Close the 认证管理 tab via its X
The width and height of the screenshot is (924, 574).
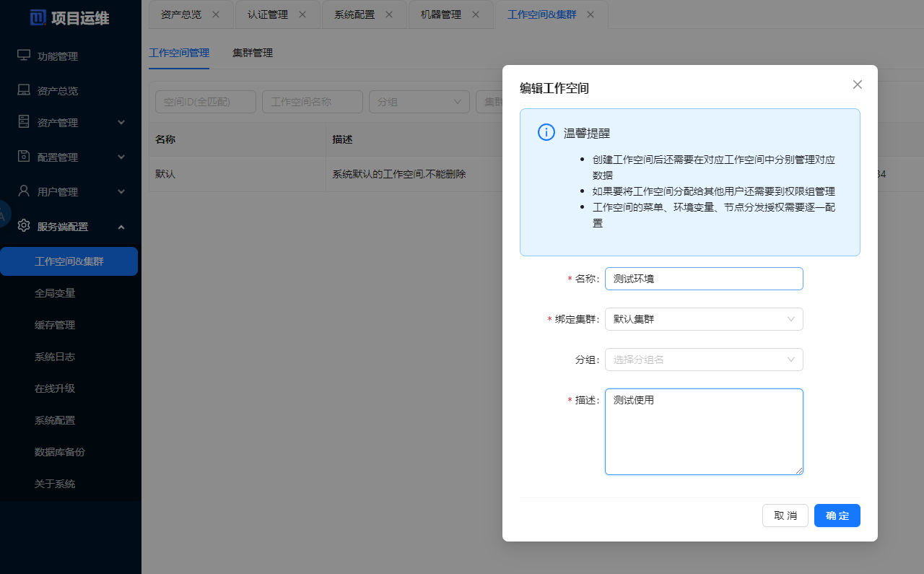tap(302, 14)
